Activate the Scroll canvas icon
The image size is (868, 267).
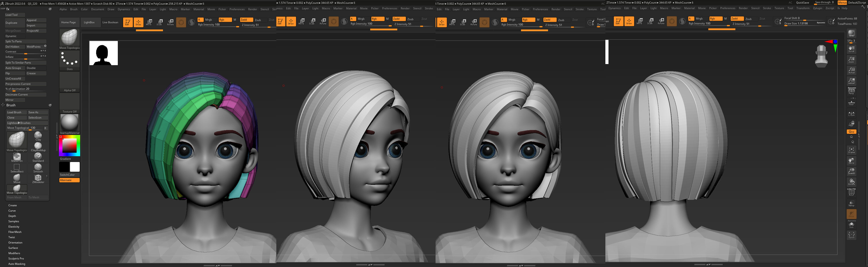click(851, 49)
